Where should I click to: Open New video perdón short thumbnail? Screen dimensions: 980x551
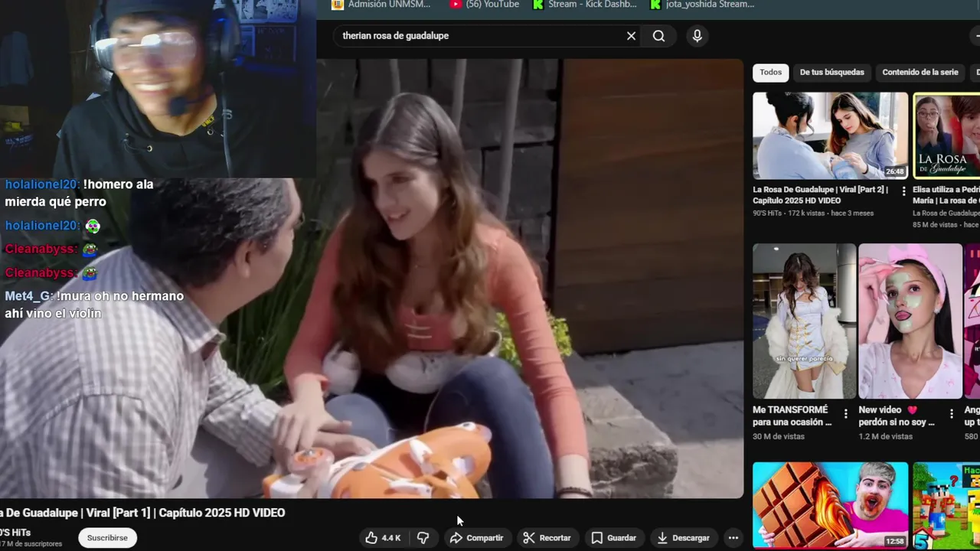pos(910,321)
